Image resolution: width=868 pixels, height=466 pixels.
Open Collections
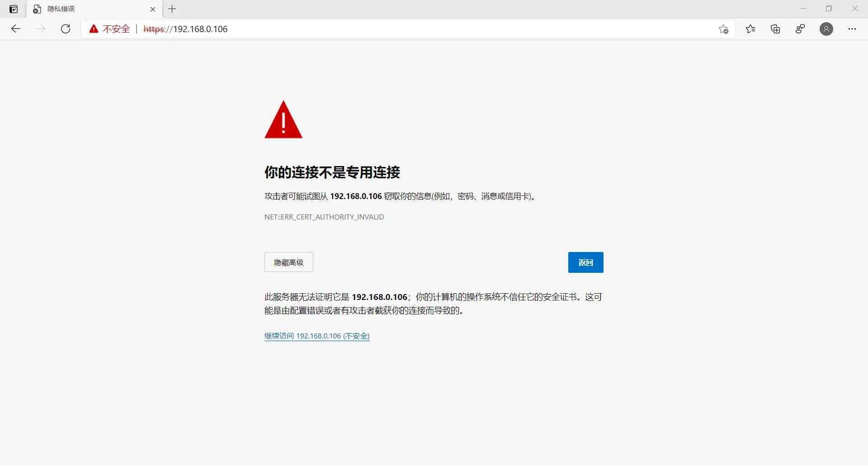coord(775,29)
